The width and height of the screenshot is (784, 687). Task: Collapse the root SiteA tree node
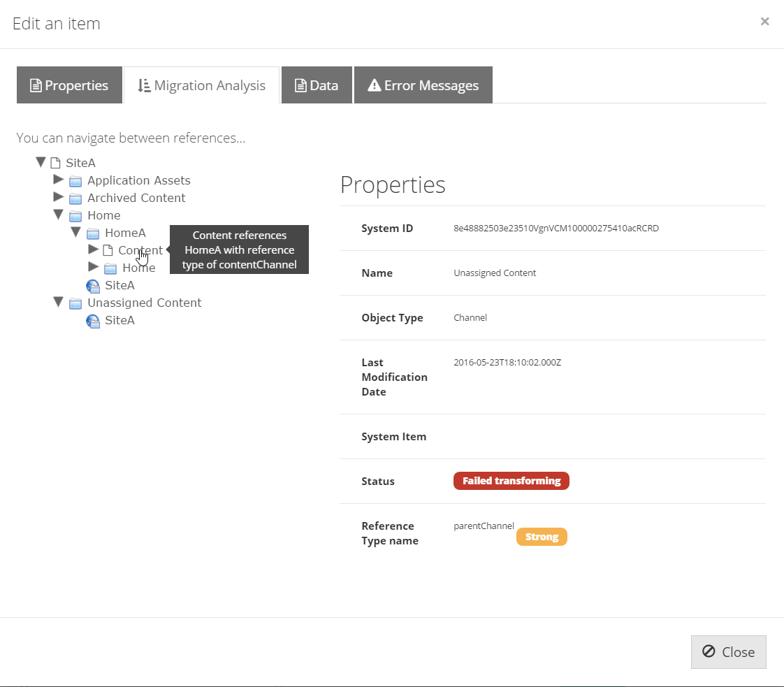[x=41, y=162]
